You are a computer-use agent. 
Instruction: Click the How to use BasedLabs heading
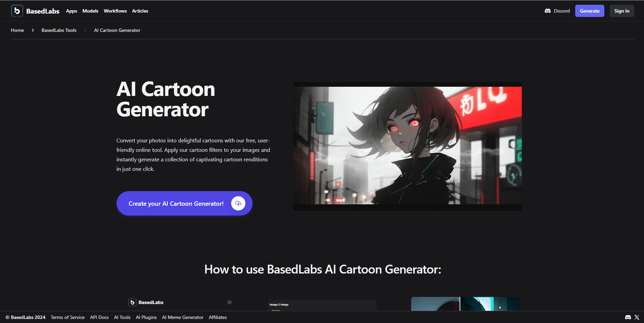point(323,269)
